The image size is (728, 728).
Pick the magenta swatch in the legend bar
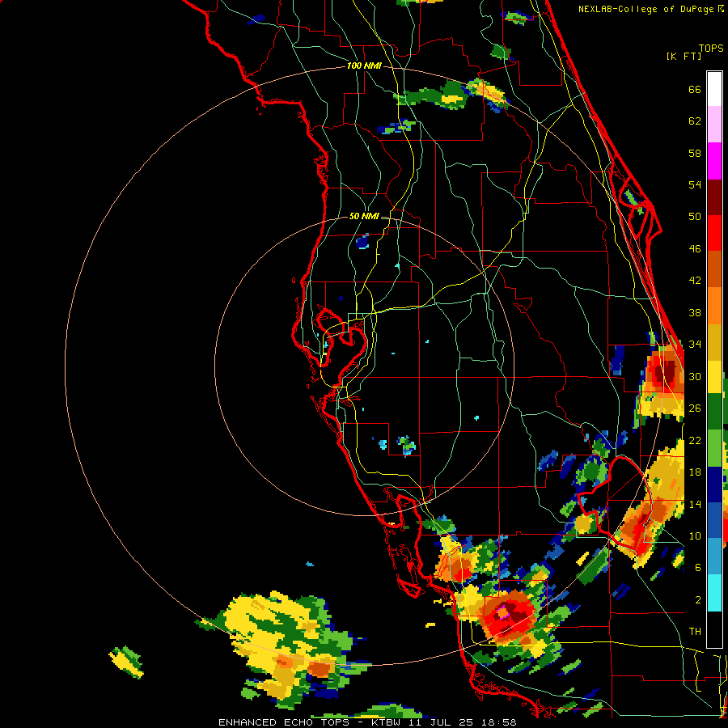[x=714, y=161]
